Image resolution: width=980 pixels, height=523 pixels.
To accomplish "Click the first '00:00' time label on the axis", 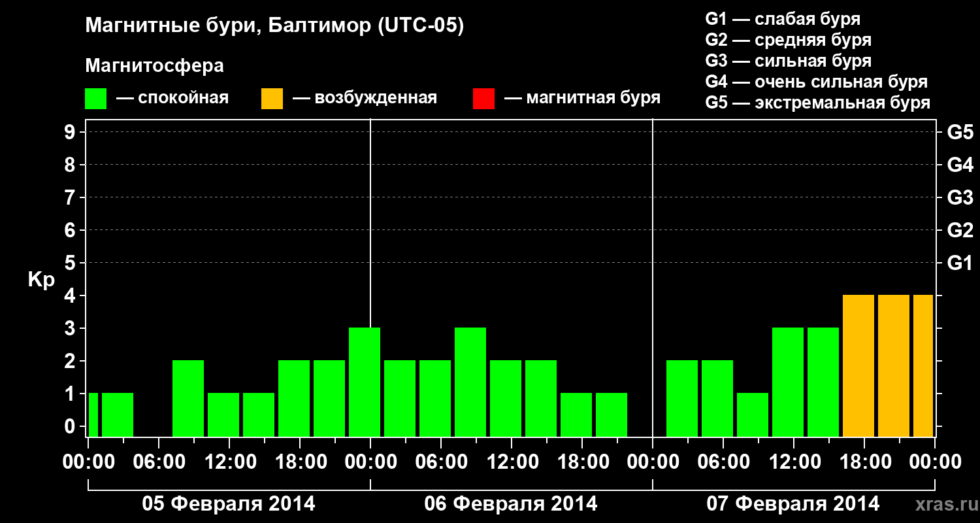I will (88, 462).
